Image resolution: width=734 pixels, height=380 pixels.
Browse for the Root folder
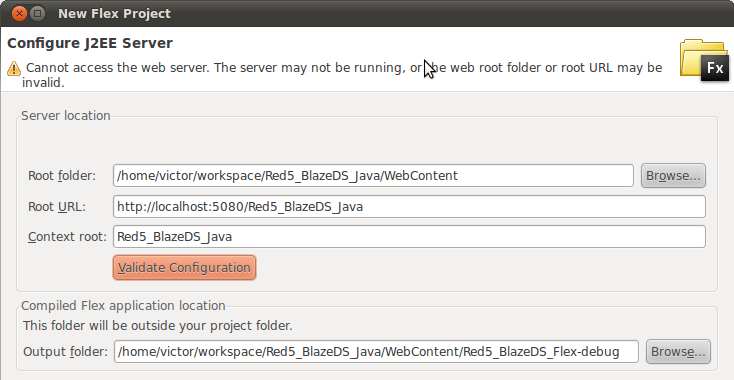(x=673, y=175)
